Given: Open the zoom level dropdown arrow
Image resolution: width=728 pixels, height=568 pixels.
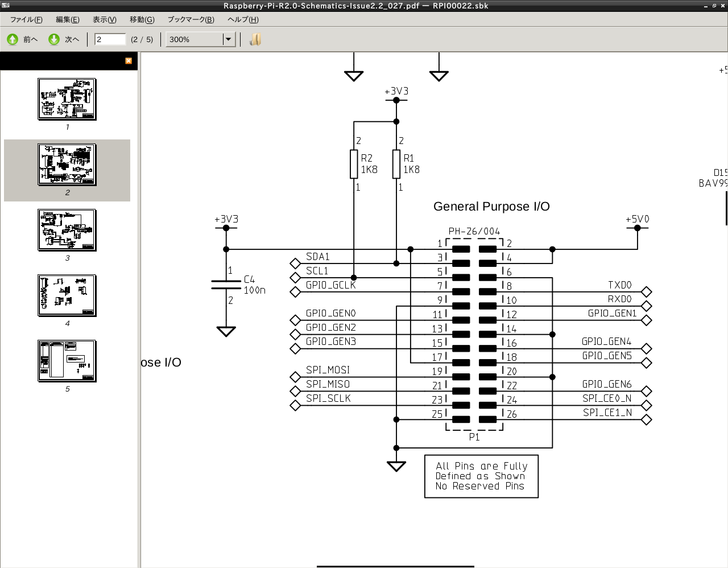Looking at the screenshot, I should pos(229,39).
